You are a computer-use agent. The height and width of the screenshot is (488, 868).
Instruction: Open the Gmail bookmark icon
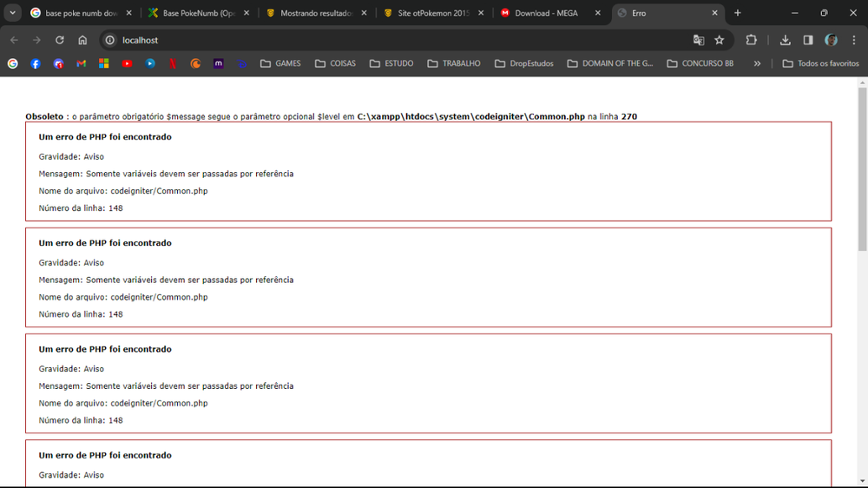click(x=81, y=63)
